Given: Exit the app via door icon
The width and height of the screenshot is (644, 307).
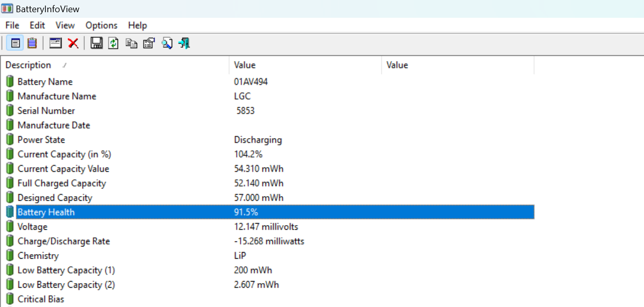Looking at the screenshot, I should click(x=184, y=43).
